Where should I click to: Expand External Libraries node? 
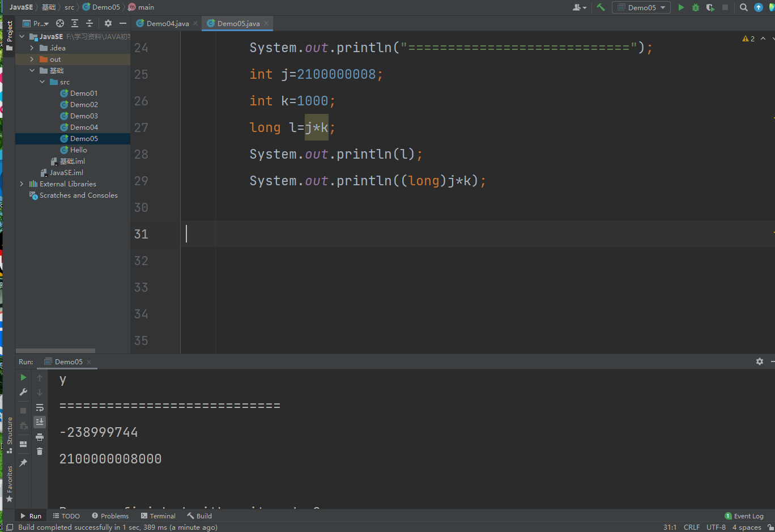[x=22, y=184]
